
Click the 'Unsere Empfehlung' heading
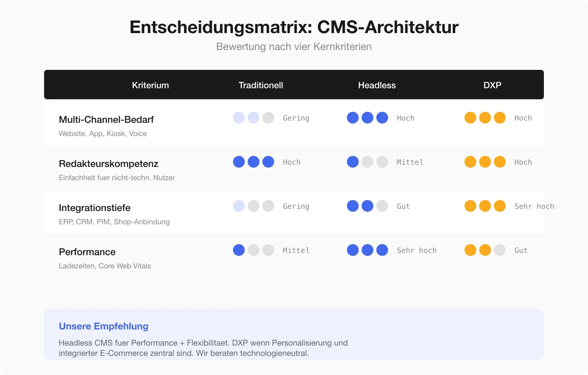tap(103, 326)
